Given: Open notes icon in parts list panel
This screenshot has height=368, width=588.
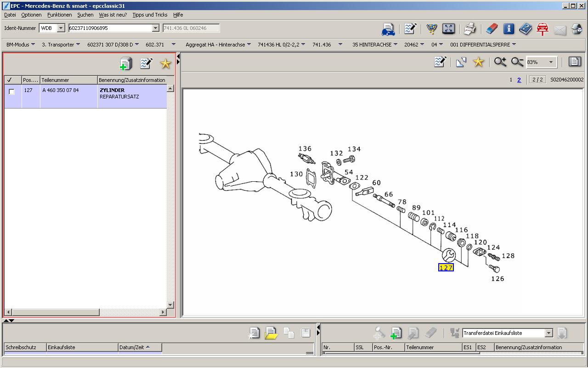Looking at the screenshot, I should coord(146,63).
